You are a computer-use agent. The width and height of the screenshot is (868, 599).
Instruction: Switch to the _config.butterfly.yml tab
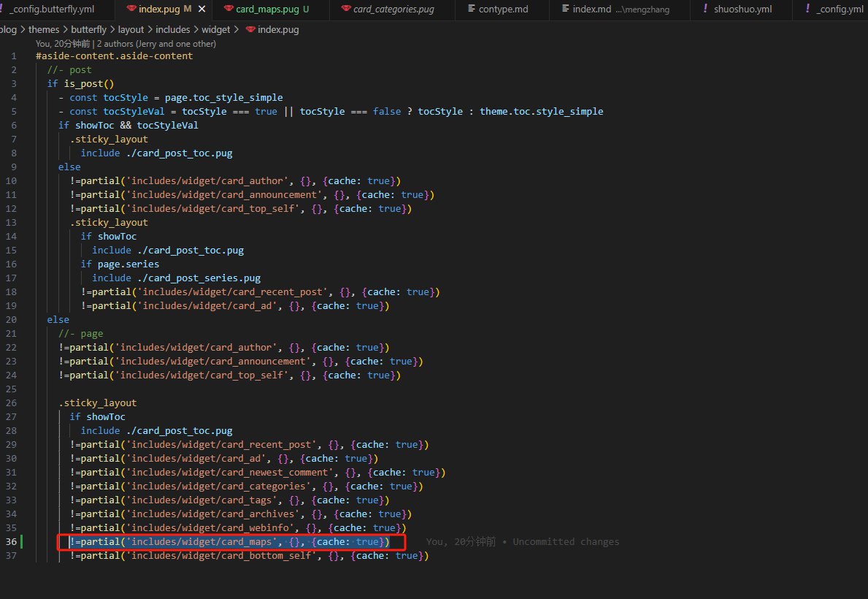[x=53, y=9]
